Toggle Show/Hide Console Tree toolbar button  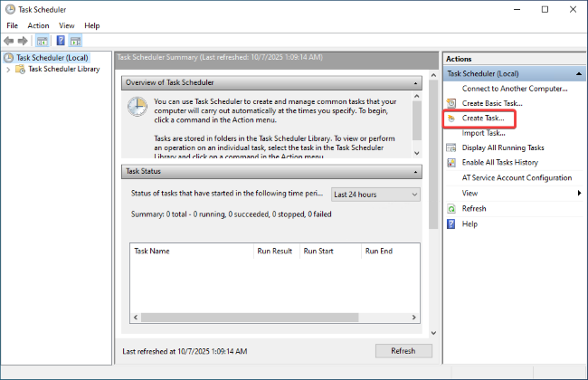point(43,41)
